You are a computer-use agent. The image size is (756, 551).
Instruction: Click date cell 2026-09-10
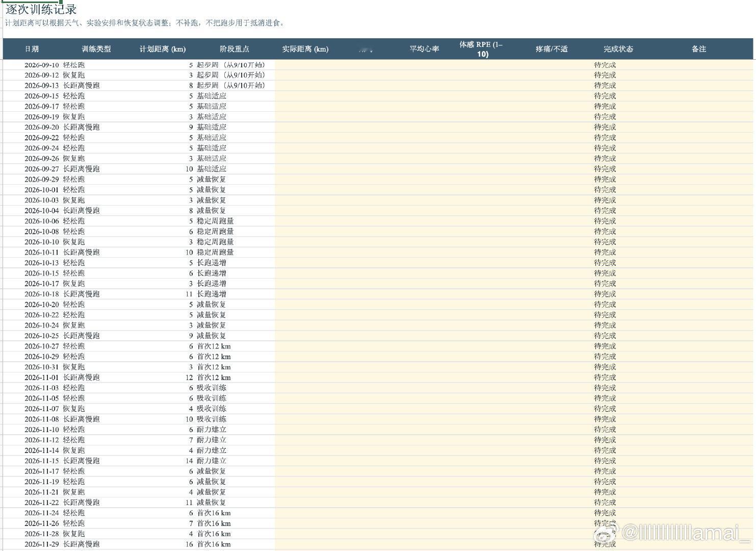41,65
